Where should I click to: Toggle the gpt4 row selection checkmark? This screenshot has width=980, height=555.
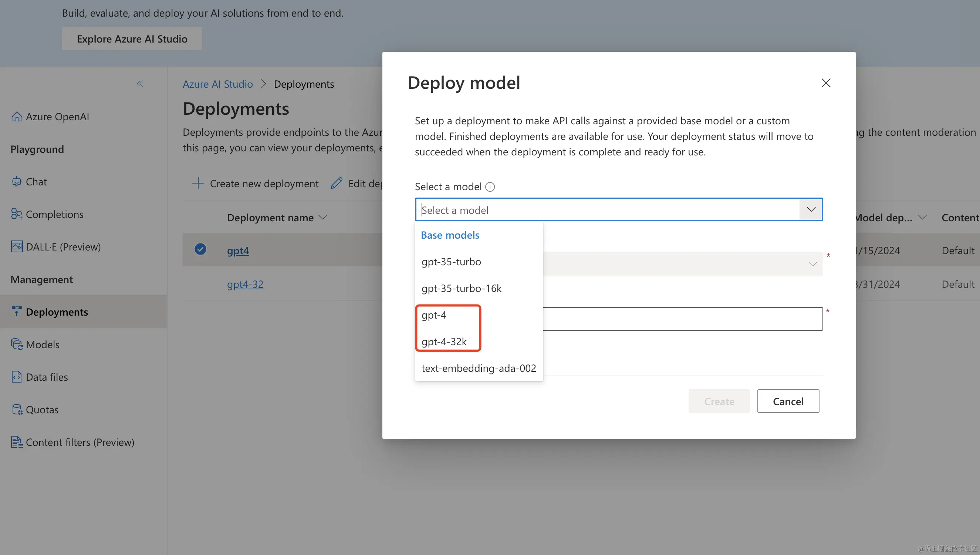click(200, 249)
